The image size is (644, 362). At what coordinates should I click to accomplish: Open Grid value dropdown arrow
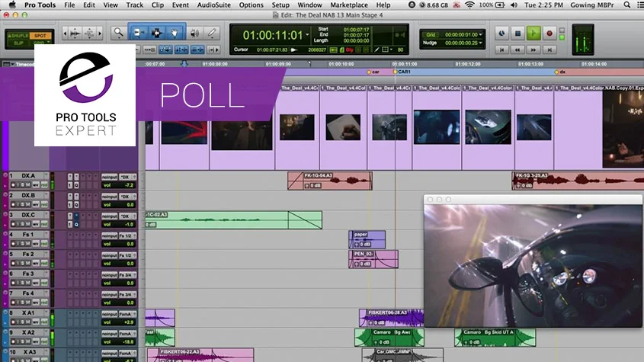click(x=481, y=35)
